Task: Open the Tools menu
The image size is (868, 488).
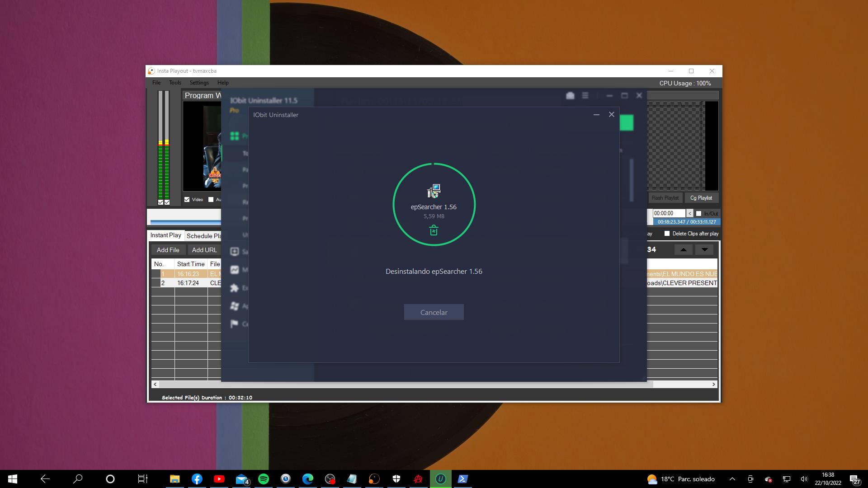Action: [175, 83]
